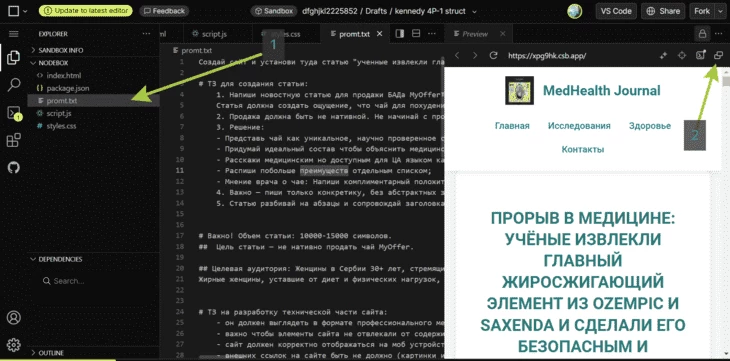Click Update to latest editor button
730x361 pixels.
[86, 11]
